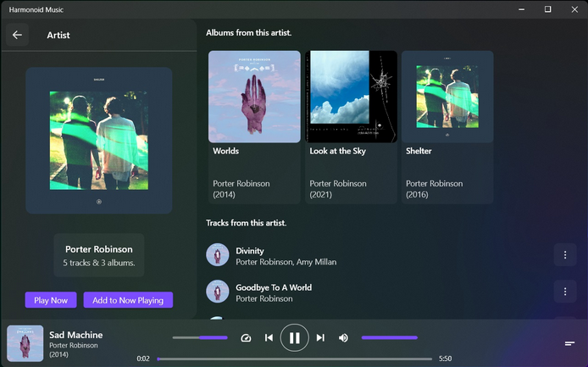Click the Worlds album title text
The image size is (588, 367).
tap(225, 151)
